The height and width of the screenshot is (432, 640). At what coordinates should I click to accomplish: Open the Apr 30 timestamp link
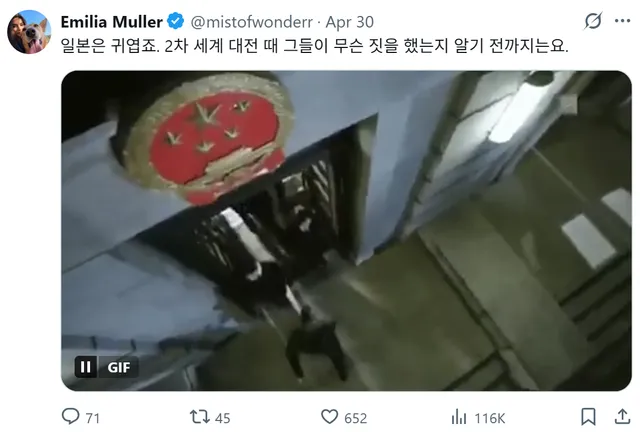pos(349,22)
